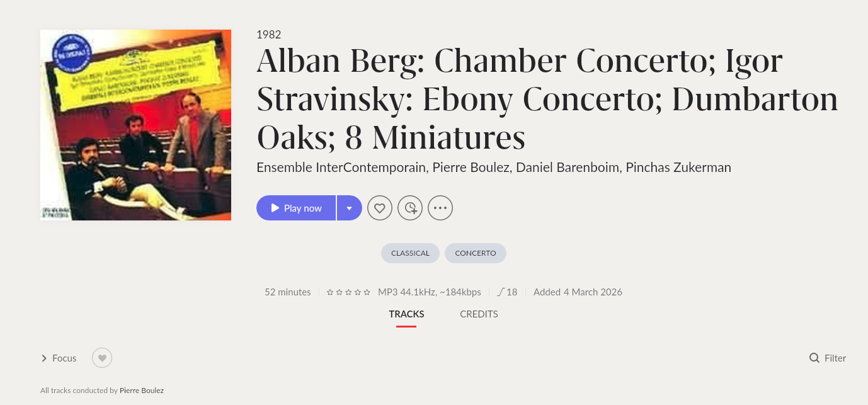
Task: Rate the album one star
Action: pos(330,292)
